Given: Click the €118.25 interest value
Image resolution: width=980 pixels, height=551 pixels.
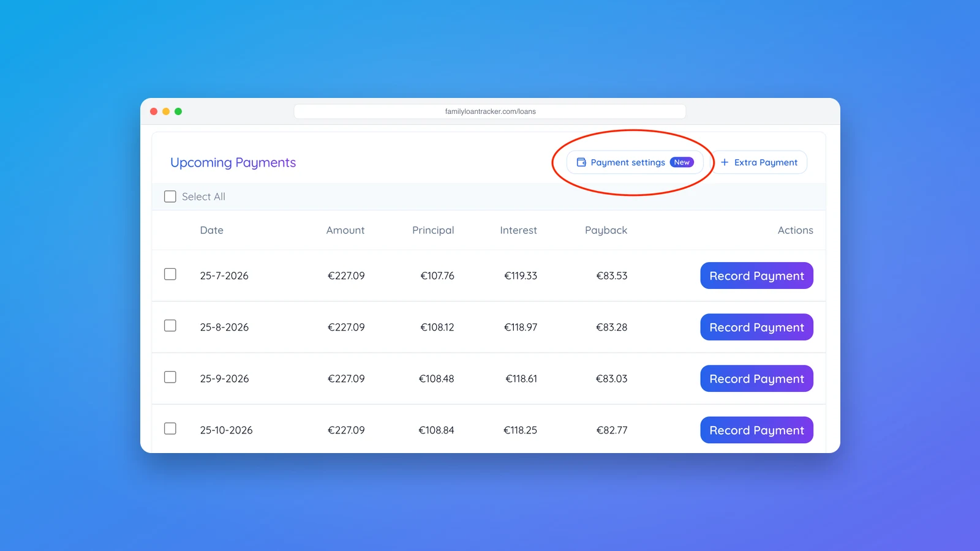Looking at the screenshot, I should coord(520,430).
